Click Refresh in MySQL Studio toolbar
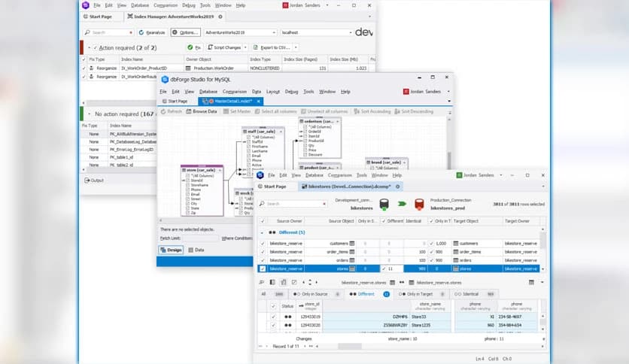 pos(172,111)
